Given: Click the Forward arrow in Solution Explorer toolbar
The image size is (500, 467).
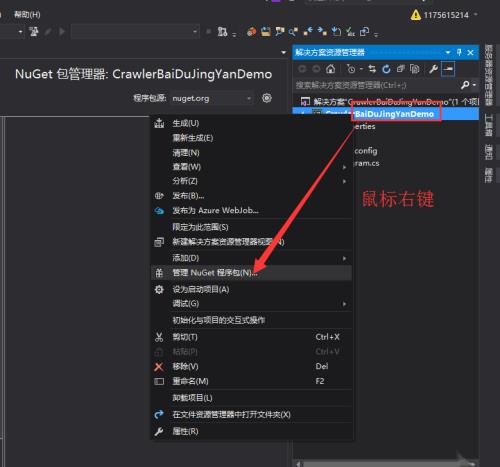Looking at the screenshot, I should click(316, 69).
